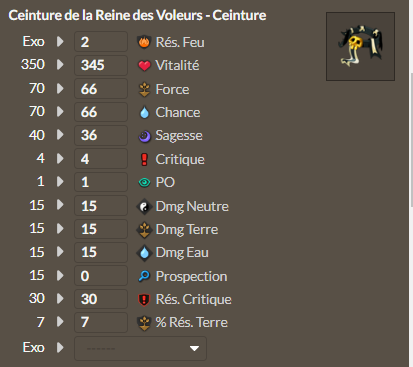Screen dimensions: 413x367
Task: Click the arrow next to 70 Force max
Action: 60,88
